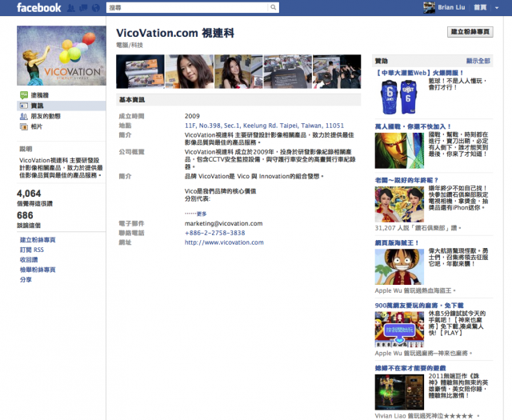This screenshot has width=512, height=420.
Task: Open the Home link in top bar
Action: pos(480,7)
